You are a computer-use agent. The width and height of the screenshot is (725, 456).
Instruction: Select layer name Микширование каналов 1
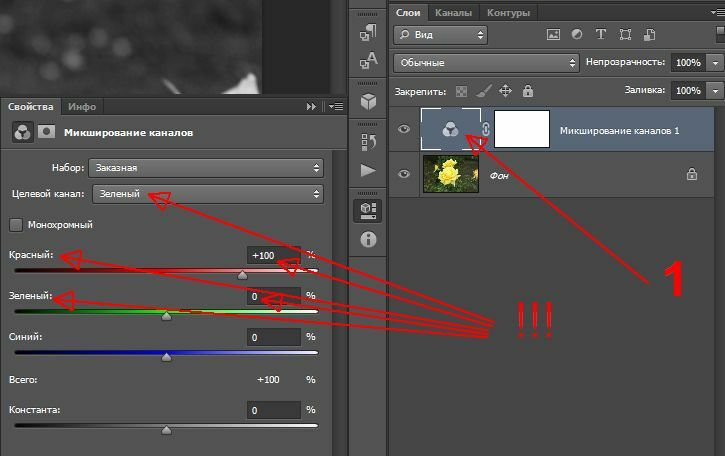[x=620, y=131]
